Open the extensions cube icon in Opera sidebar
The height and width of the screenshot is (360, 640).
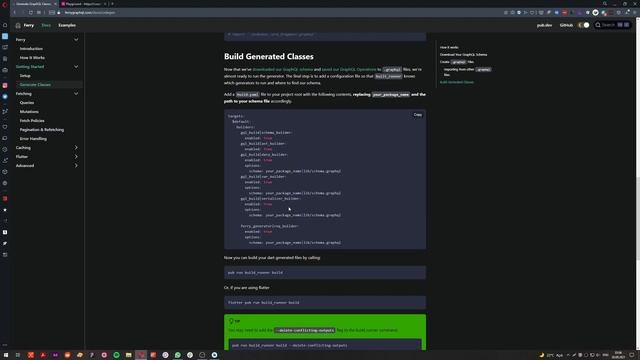(x=5, y=172)
